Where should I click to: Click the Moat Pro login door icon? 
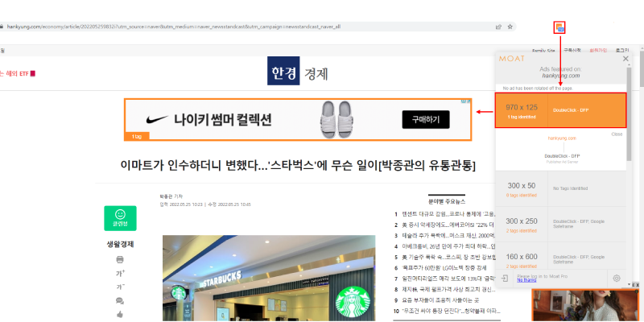[506, 278]
